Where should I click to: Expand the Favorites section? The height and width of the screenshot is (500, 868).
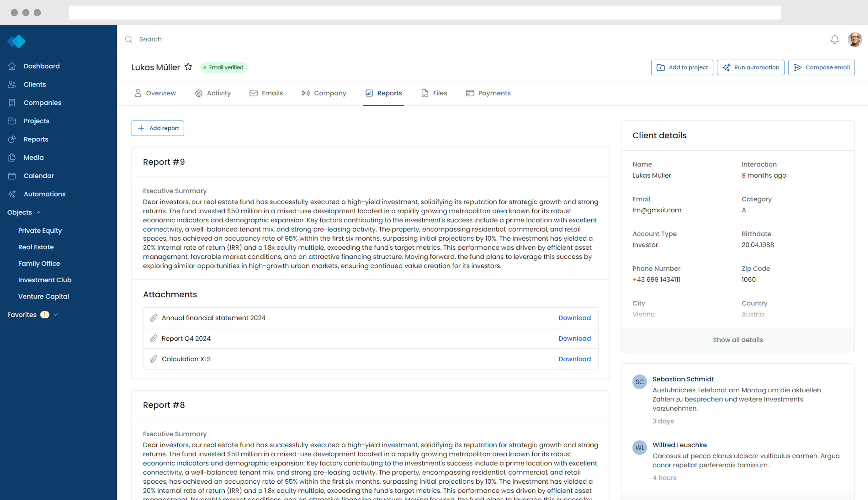[33, 315]
